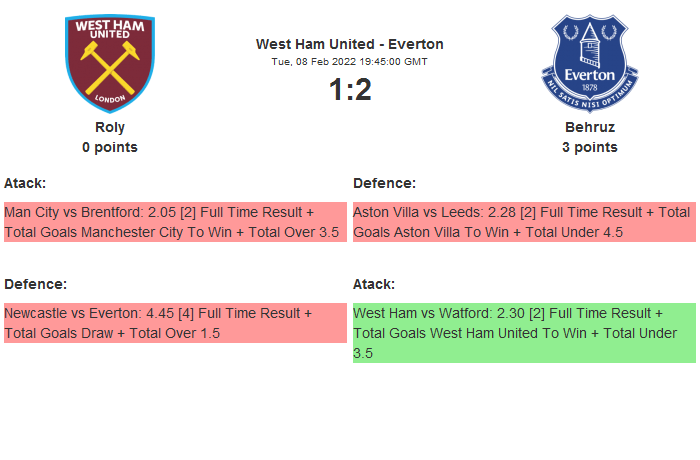The image size is (700, 460).
Task: Click the match date Tue, 08 Feb 2022
Action: pyautogui.click(x=349, y=61)
